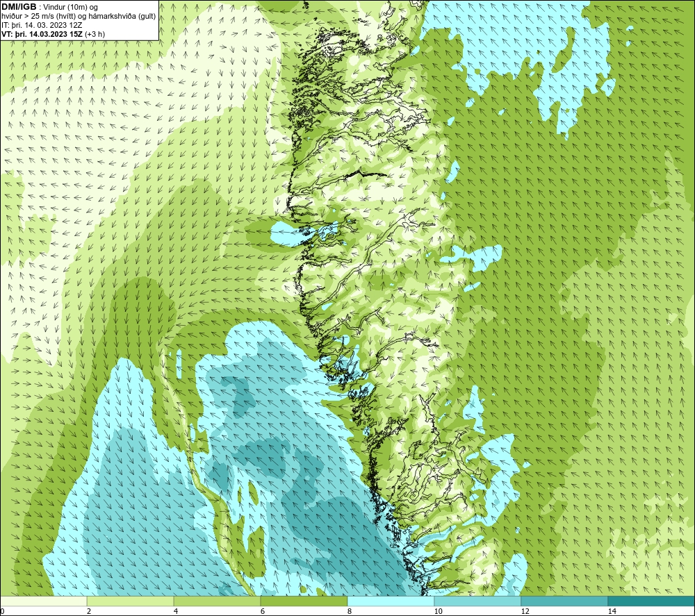
Task: Click the scale label "2"
Action: pos(89,612)
